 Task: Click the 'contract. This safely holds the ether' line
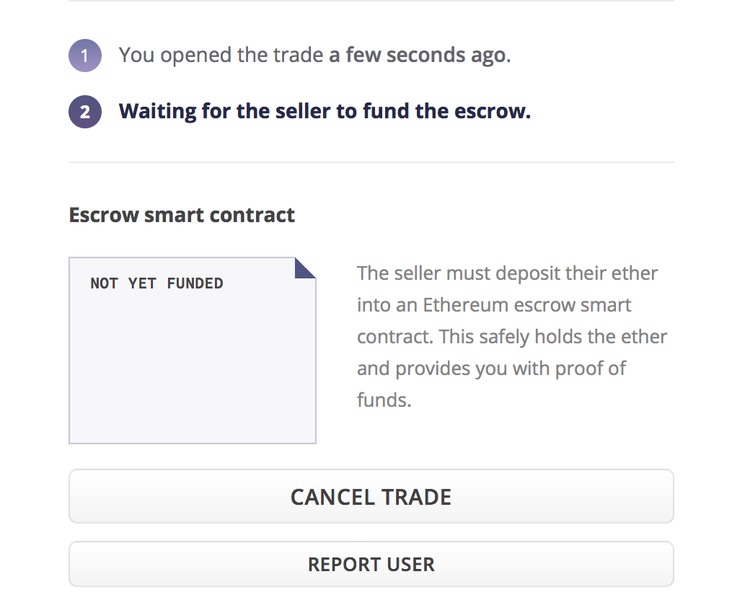(x=511, y=337)
